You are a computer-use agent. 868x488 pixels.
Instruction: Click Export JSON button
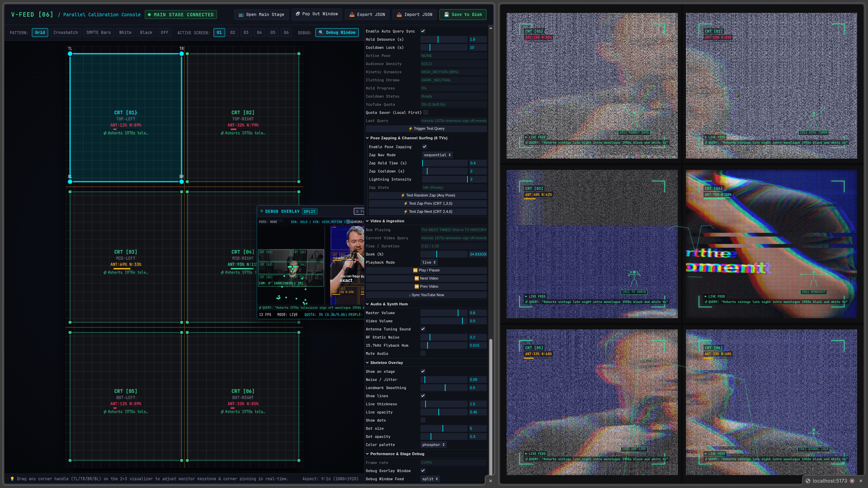pos(367,14)
